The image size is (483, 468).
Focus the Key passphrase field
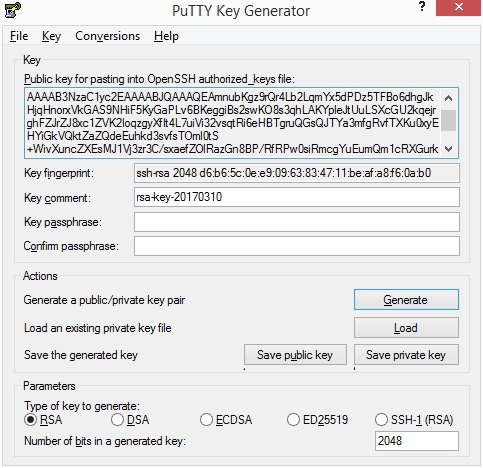click(297, 222)
